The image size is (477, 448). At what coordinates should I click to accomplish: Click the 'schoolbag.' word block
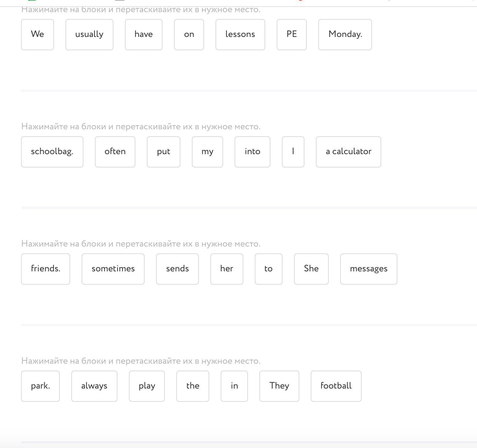click(52, 152)
